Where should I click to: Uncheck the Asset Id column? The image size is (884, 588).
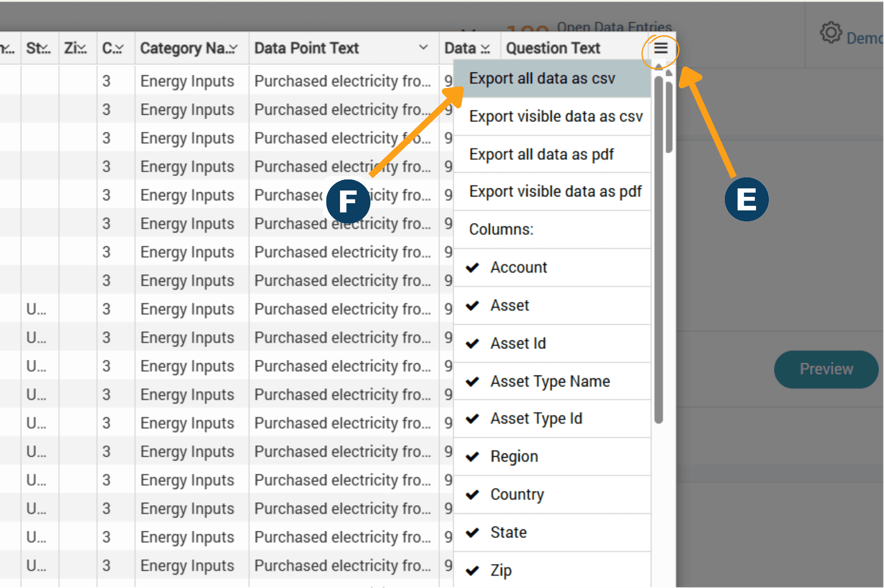pyautogui.click(x=552, y=343)
